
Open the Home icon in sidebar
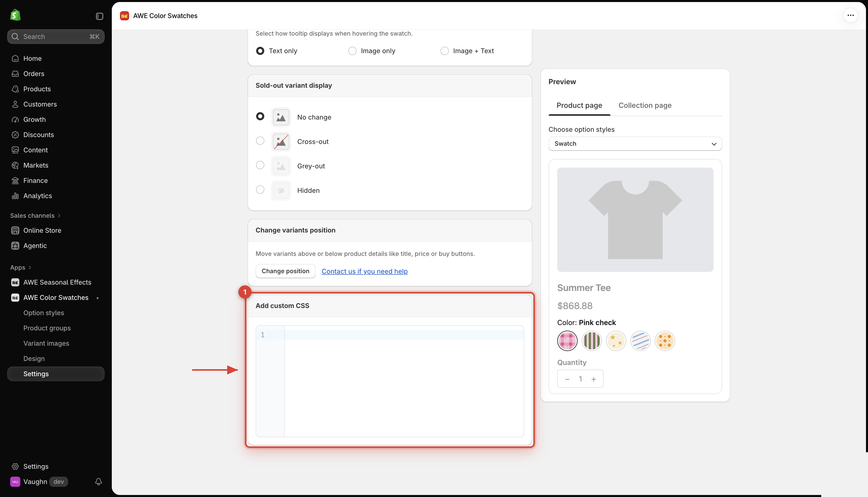[15, 58]
